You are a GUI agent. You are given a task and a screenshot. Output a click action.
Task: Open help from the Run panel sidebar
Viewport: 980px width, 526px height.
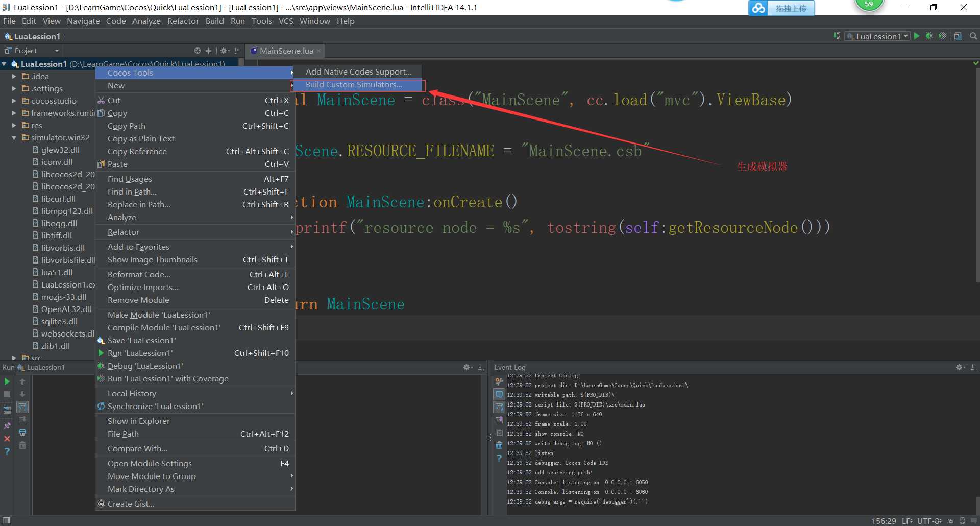coord(7,451)
